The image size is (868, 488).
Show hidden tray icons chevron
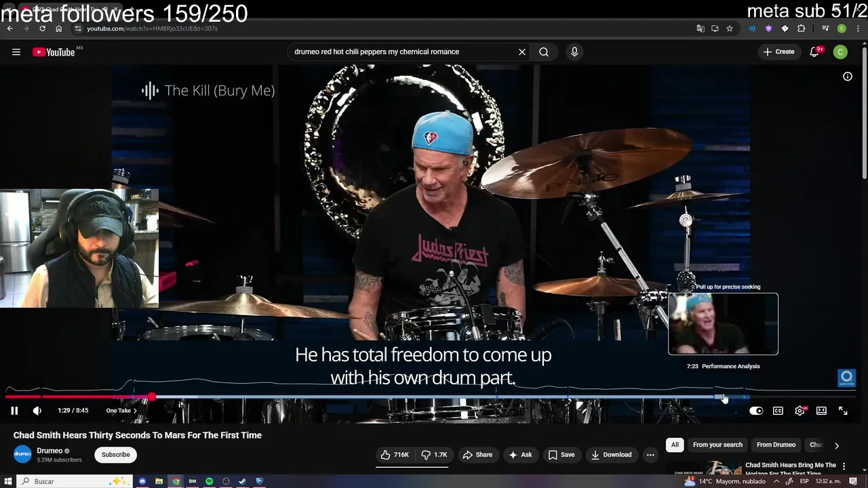pos(776,481)
